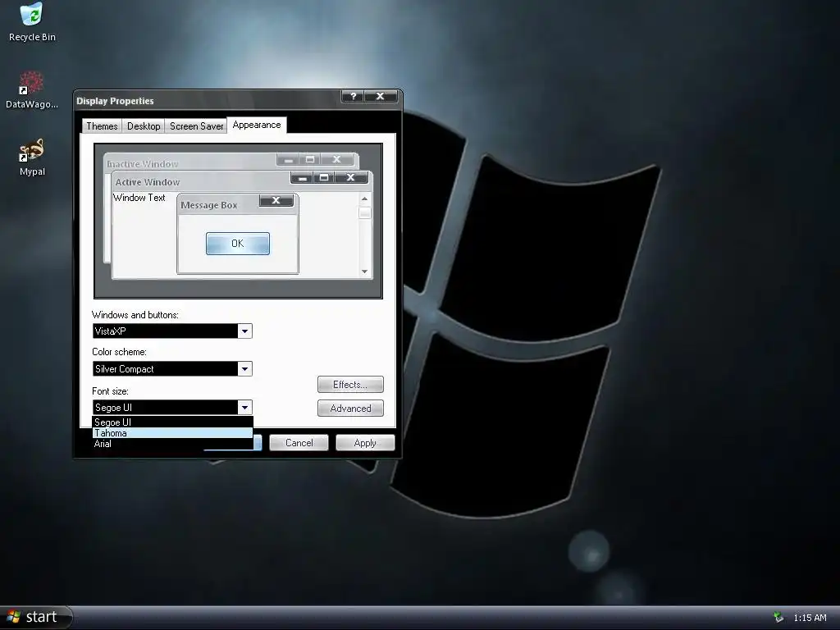Open the Recycle Bin desktop icon
Image resolution: width=840 pixels, height=630 pixels.
click(32, 22)
